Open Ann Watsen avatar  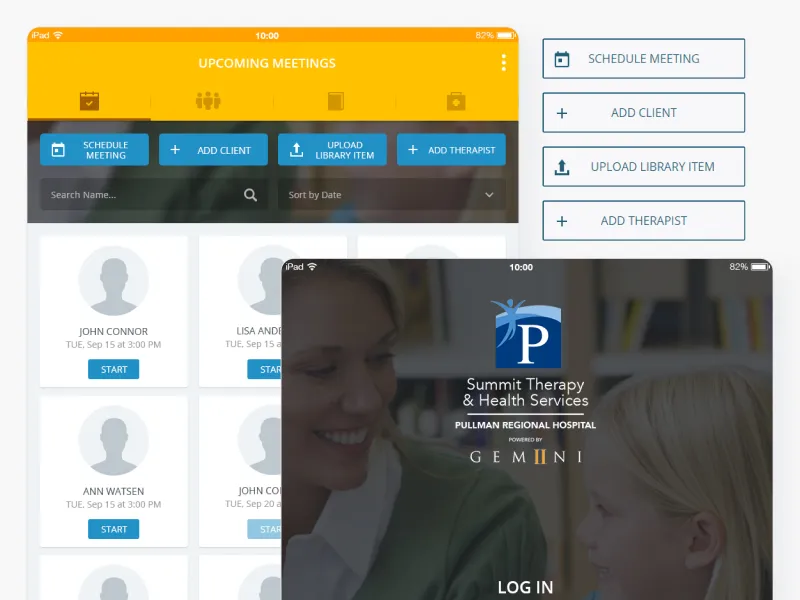tap(113, 441)
